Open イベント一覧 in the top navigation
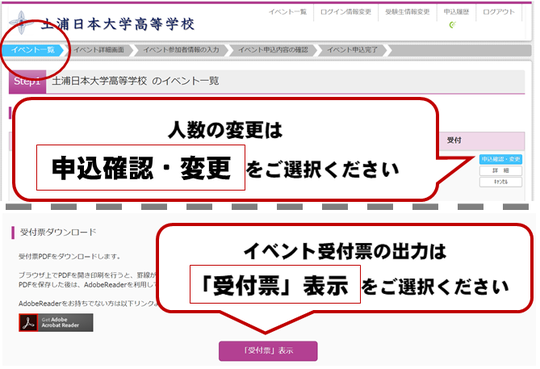The width and height of the screenshot is (540, 369). (x=287, y=12)
